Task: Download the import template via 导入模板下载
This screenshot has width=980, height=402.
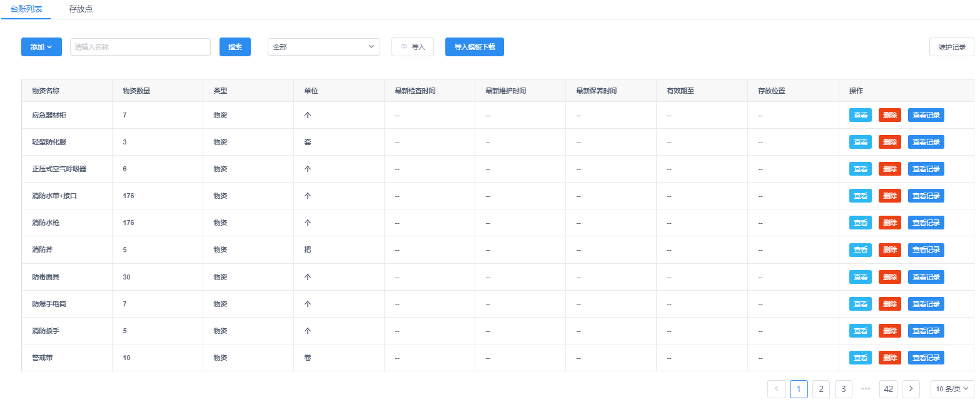Action: point(474,47)
